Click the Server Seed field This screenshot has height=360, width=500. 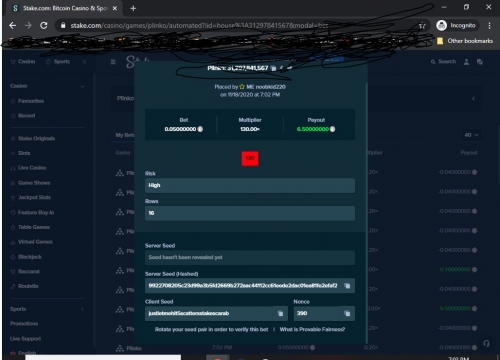coord(250,257)
